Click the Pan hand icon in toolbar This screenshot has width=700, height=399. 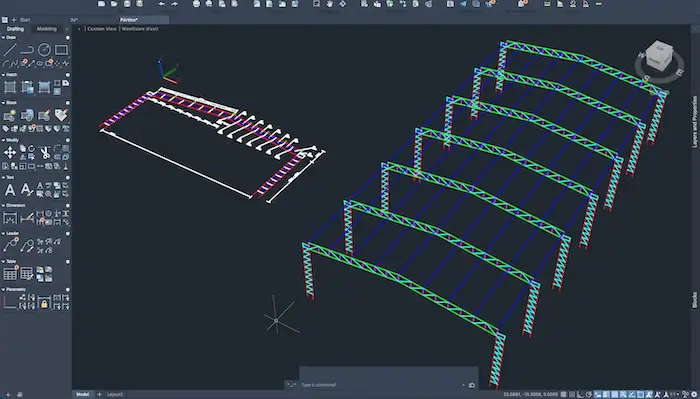[329, 4]
